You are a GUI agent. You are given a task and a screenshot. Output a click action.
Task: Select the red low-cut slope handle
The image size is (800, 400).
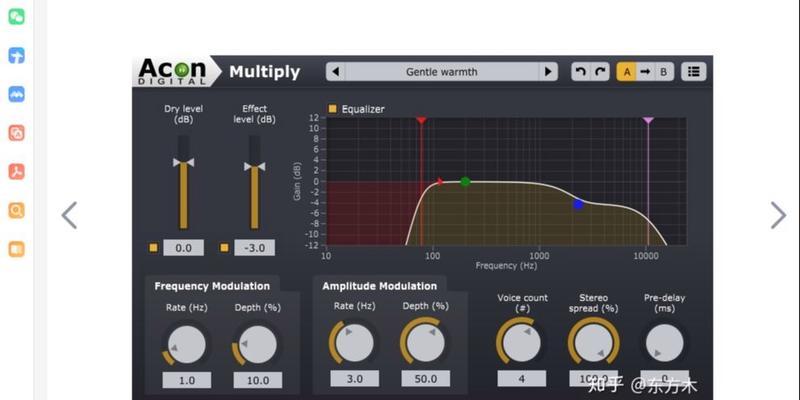440,181
